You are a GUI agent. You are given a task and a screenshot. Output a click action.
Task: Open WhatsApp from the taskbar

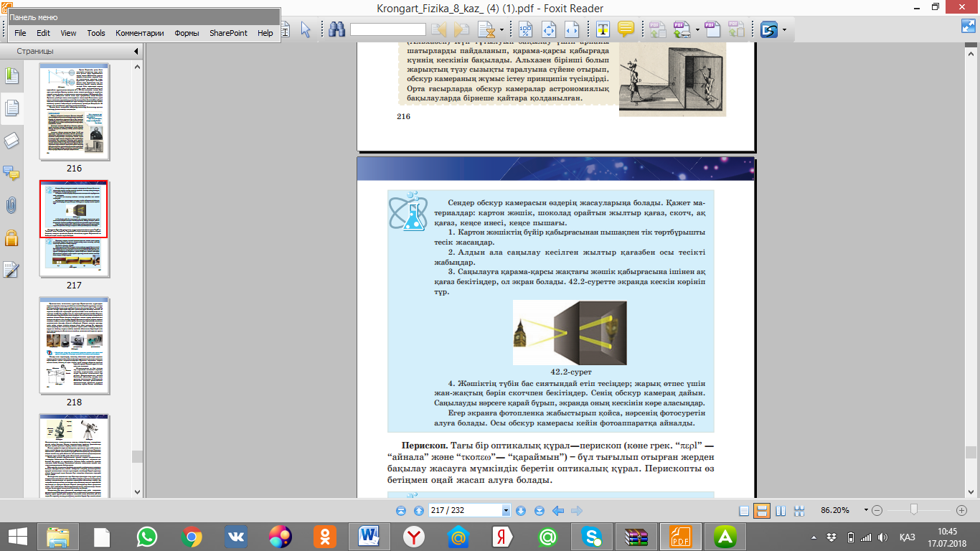pyautogui.click(x=147, y=536)
